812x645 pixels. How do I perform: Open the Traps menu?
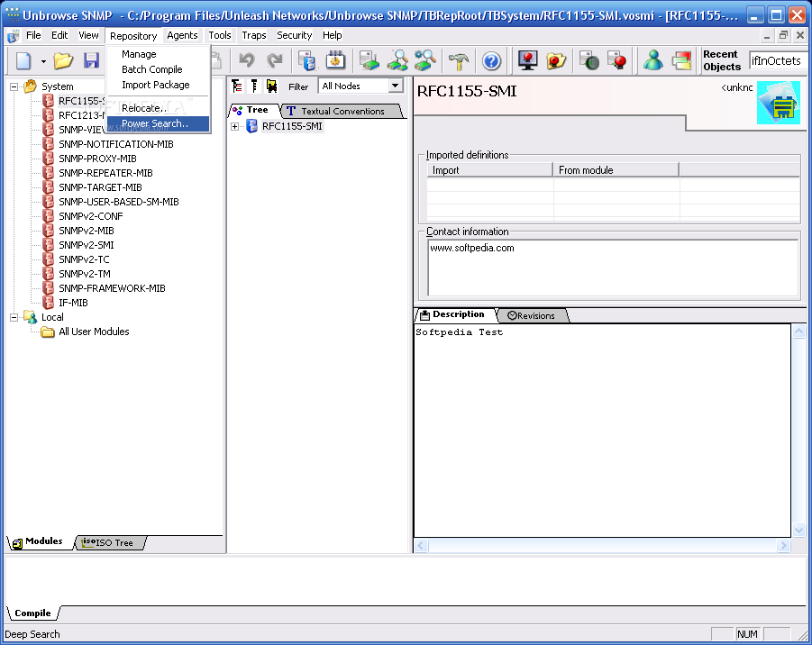tap(254, 36)
